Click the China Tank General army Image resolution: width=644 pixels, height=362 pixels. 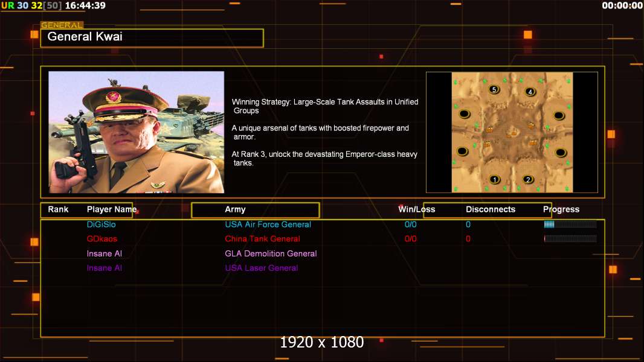pos(262,238)
